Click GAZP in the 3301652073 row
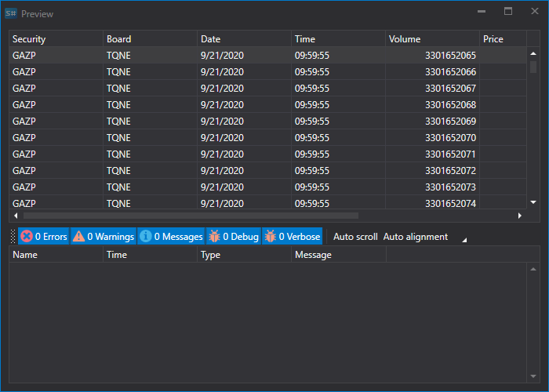 click(24, 187)
